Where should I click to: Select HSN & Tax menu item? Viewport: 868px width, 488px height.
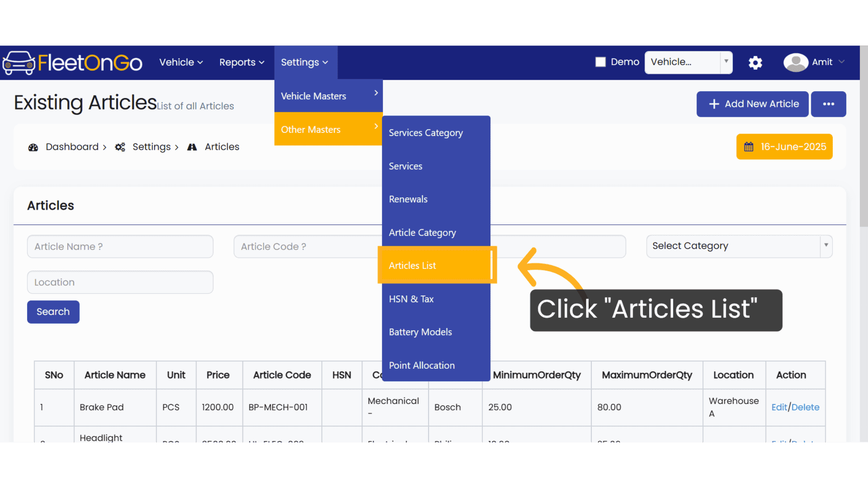[436, 299]
